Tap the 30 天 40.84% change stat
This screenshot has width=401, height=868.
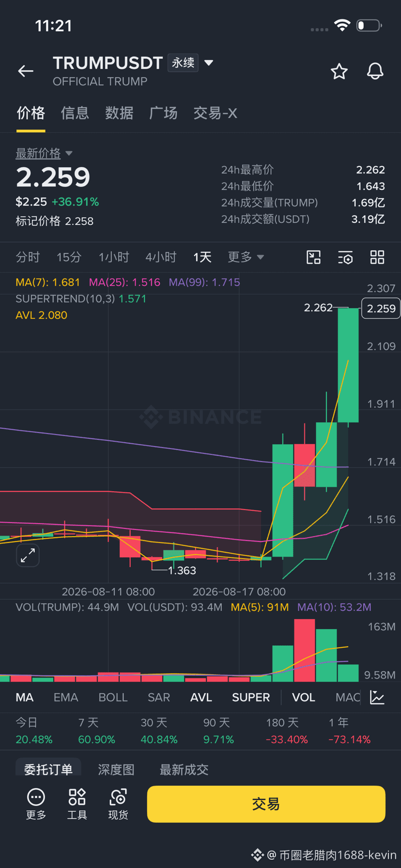[159, 731]
